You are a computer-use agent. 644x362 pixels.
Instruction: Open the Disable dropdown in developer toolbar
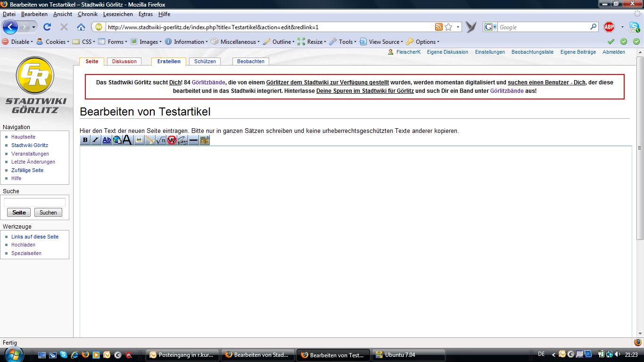[20, 42]
